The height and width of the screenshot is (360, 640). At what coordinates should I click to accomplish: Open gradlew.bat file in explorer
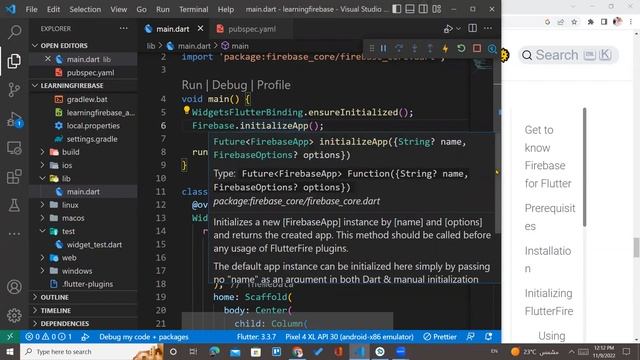(x=87, y=99)
